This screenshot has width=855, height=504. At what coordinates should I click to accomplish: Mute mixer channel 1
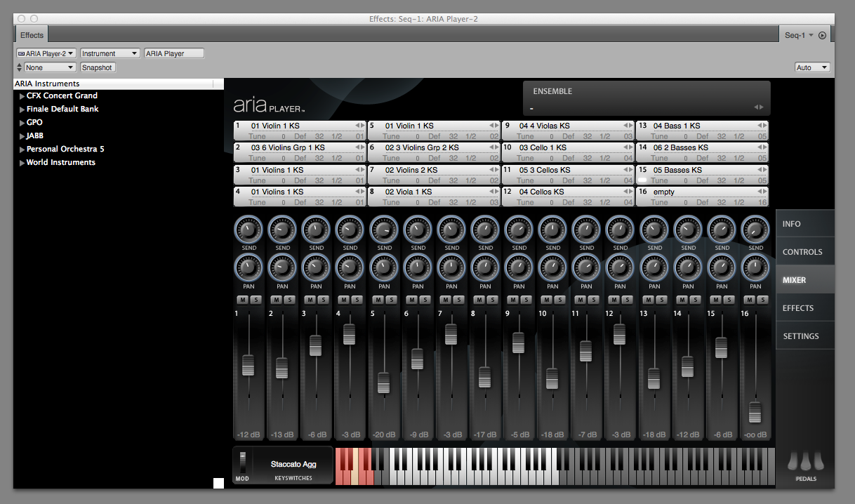(x=242, y=300)
